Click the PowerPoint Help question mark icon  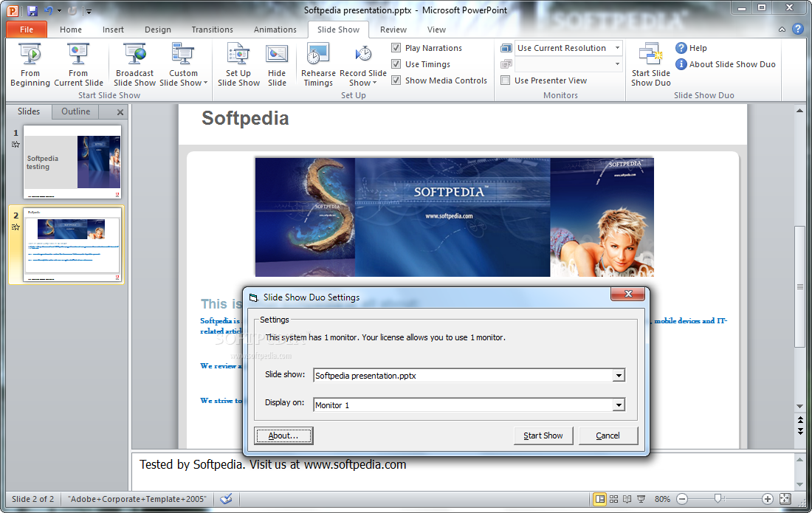click(x=798, y=29)
